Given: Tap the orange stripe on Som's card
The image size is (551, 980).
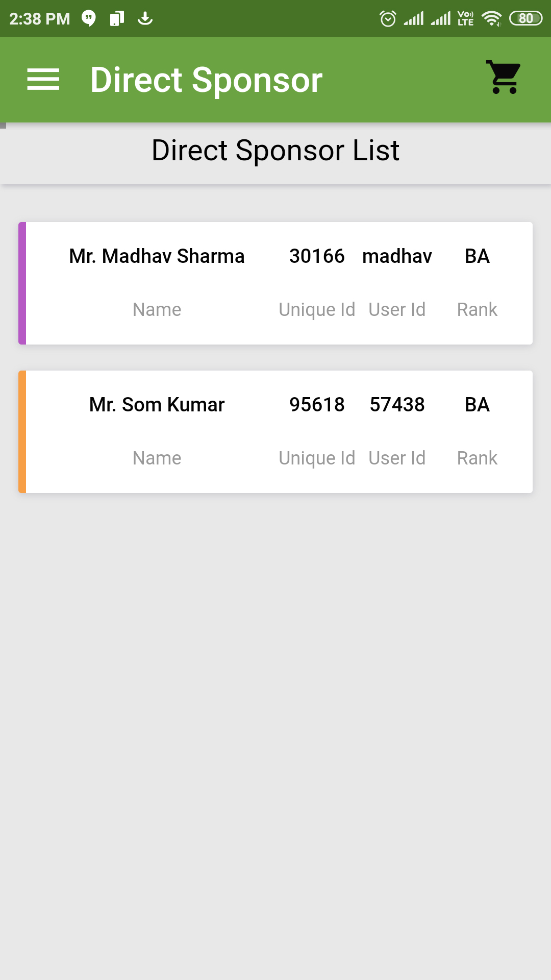Looking at the screenshot, I should pos(22,432).
